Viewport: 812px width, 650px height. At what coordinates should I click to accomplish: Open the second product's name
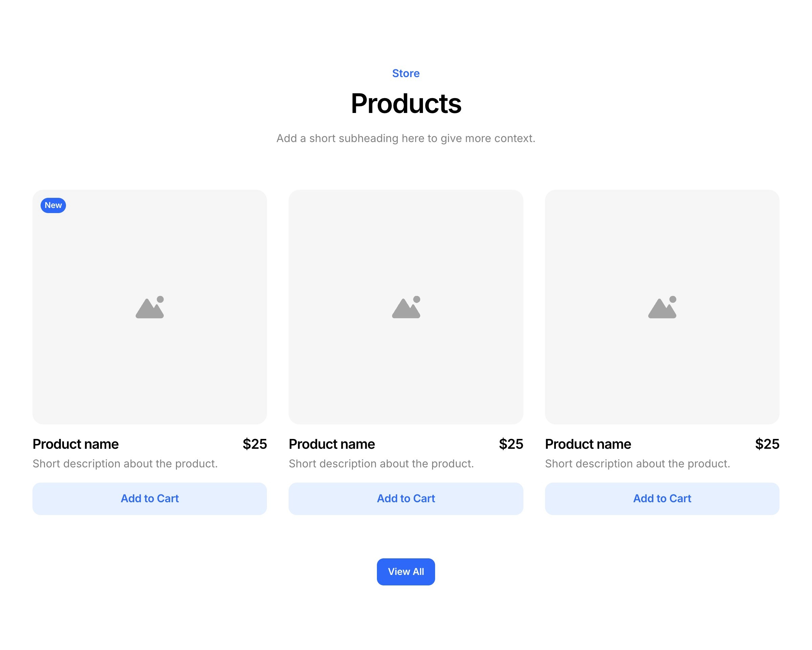coord(332,444)
